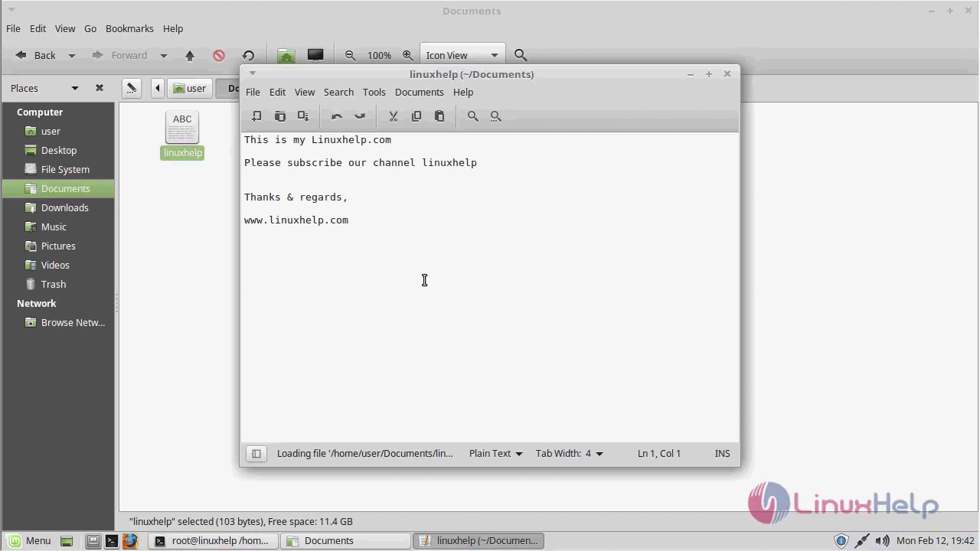The width and height of the screenshot is (980, 551).
Task: Go to Home folder via toolbar icon
Action: coord(286,55)
